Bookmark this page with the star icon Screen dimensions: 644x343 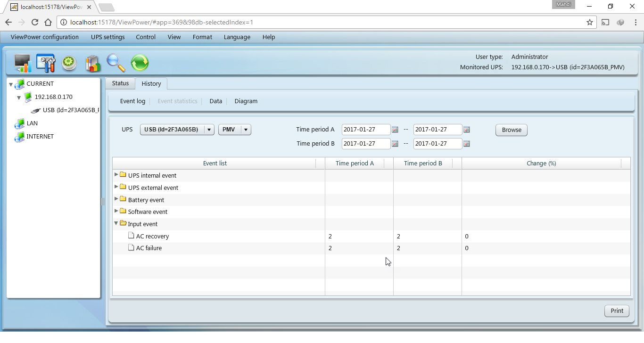[x=589, y=22]
